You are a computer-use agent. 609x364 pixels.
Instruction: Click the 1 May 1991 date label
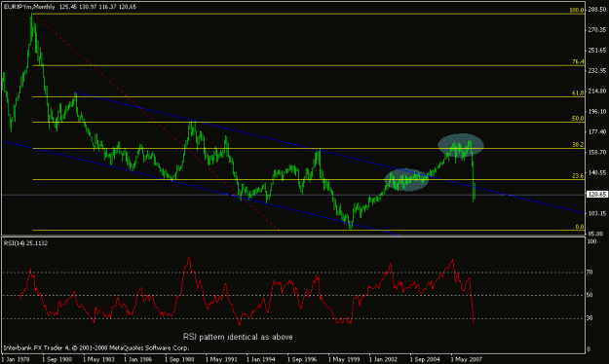tap(220, 359)
